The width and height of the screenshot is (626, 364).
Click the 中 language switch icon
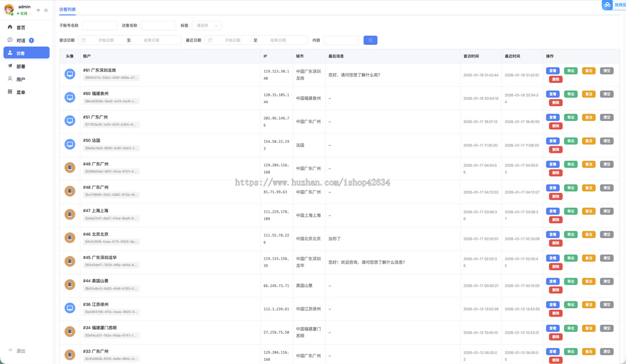(x=38, y=10)
